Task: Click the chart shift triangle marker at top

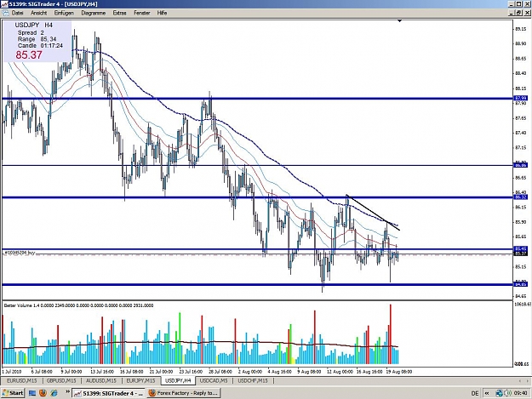Action: pyautogui.click(x=400, y=21)
